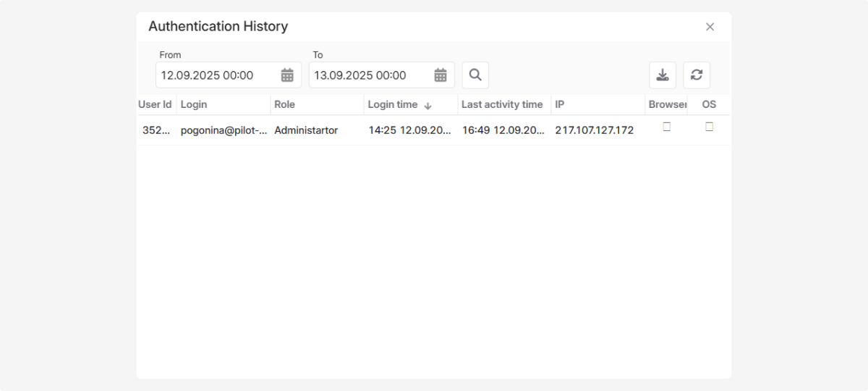Download the authentication history export

coord(663,75)
